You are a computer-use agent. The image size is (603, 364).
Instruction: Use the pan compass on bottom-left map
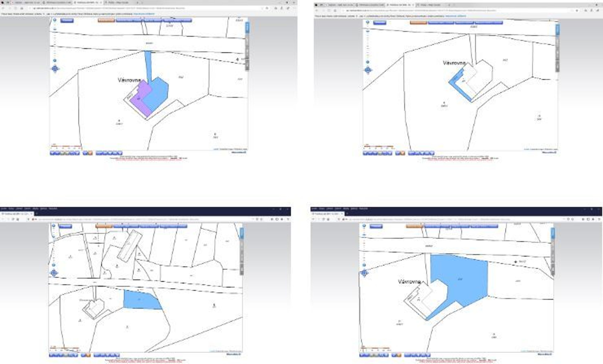(54, 273)
